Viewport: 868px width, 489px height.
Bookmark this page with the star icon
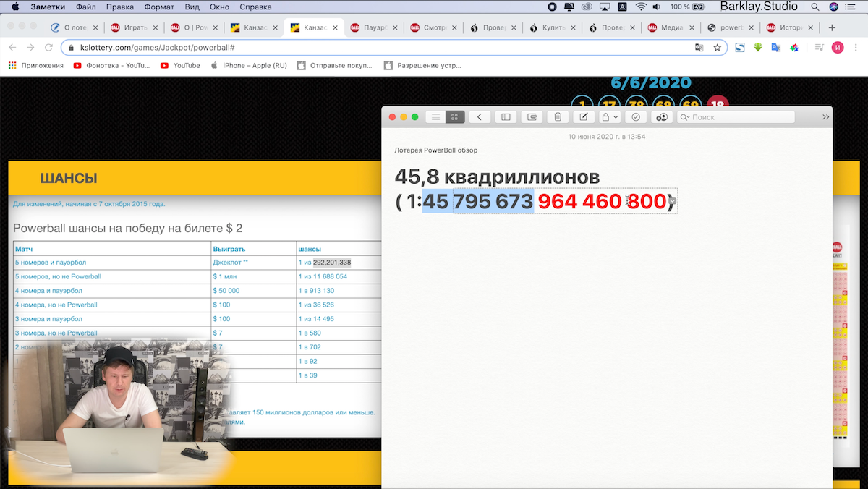pos(717,47)
